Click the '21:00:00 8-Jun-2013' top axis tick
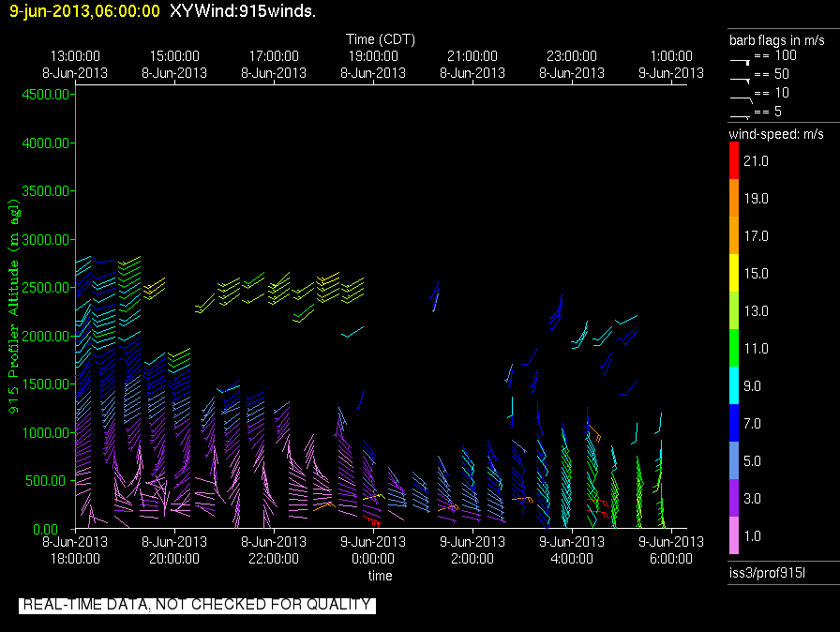This screenshot has height=632, width=840. [472, 65]
